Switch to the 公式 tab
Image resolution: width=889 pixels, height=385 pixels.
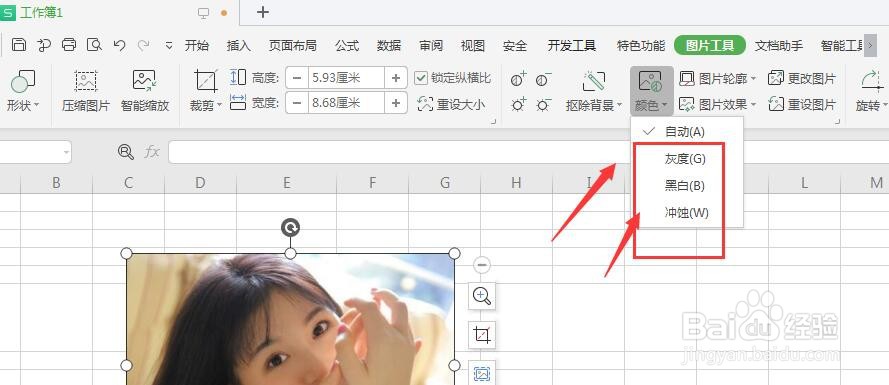tap(346, 46)
